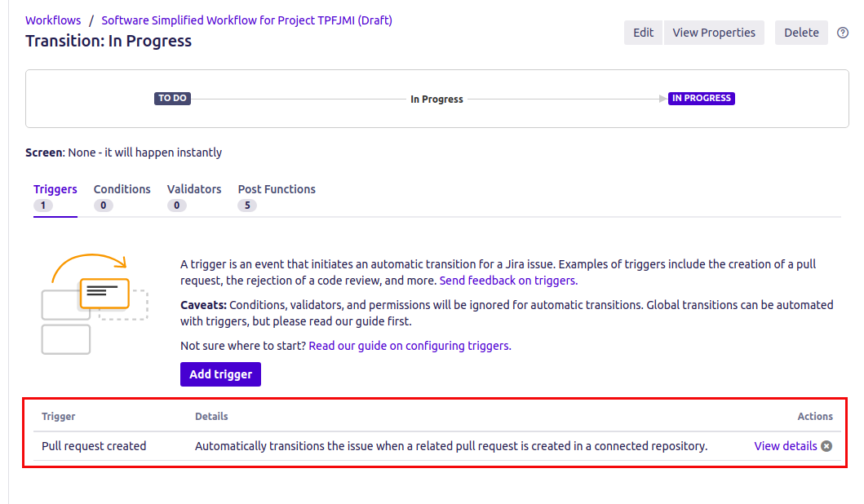
Task: Click the Post Functions count badge 5
Action: point(247,206)
